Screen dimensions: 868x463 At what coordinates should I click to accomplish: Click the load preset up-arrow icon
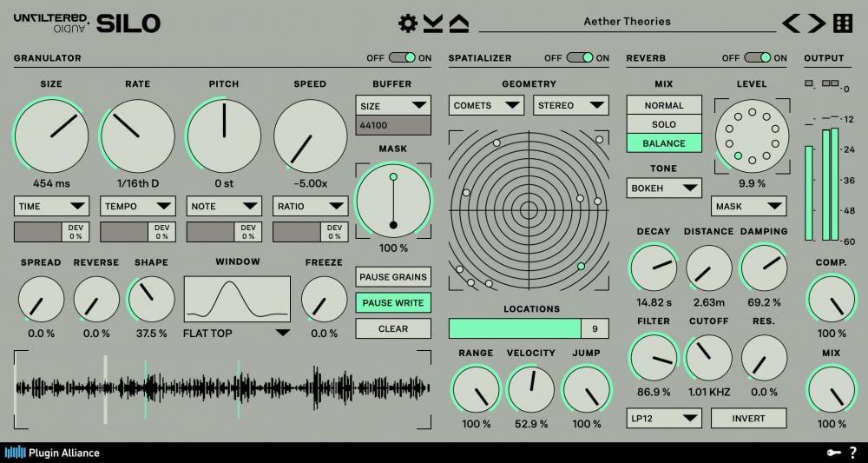click(459, 23)
